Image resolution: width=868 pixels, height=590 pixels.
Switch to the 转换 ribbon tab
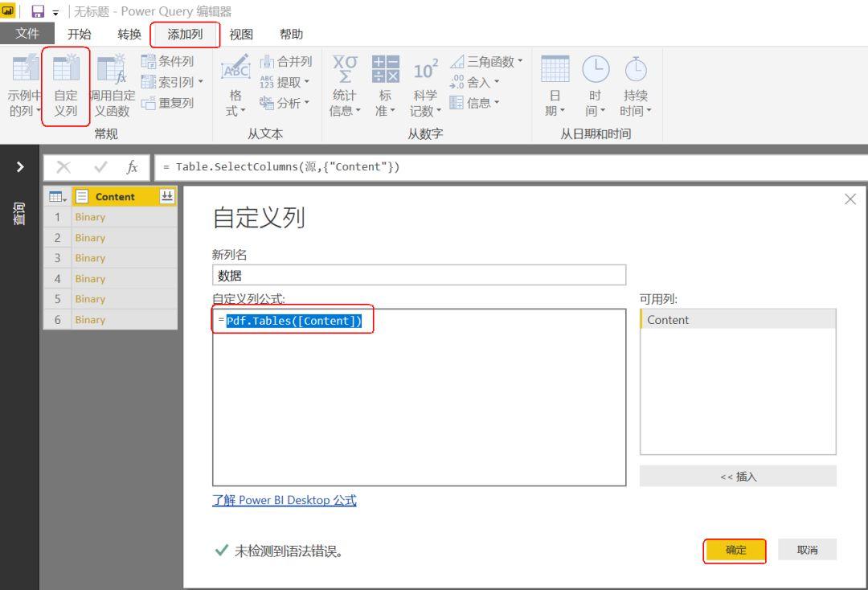[129, 35]
